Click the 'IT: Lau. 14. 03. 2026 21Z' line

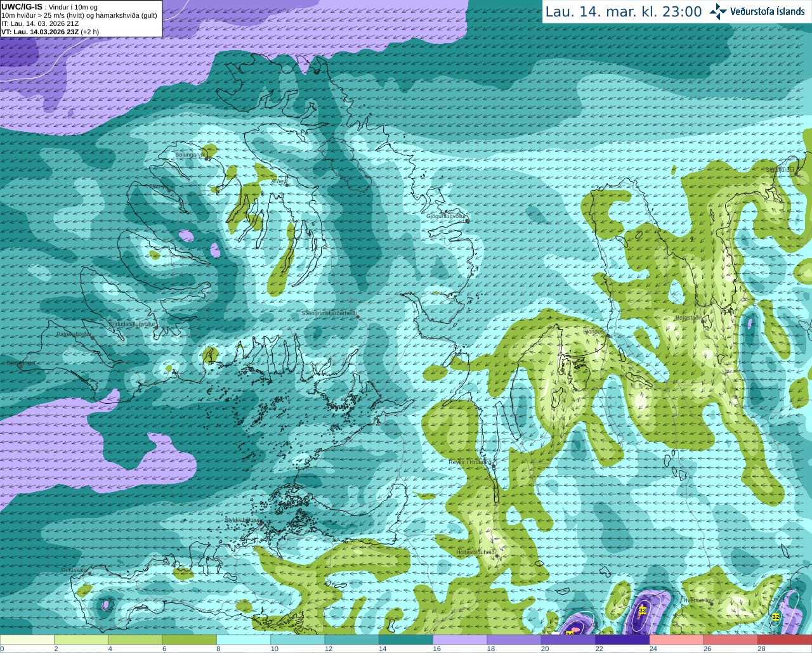click(40, 23)
